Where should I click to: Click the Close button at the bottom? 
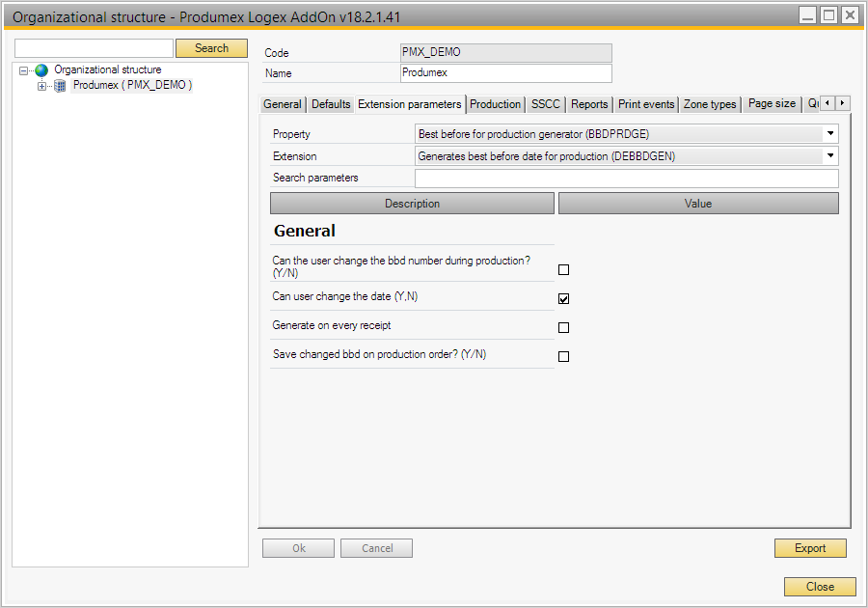tap(819, 587)
